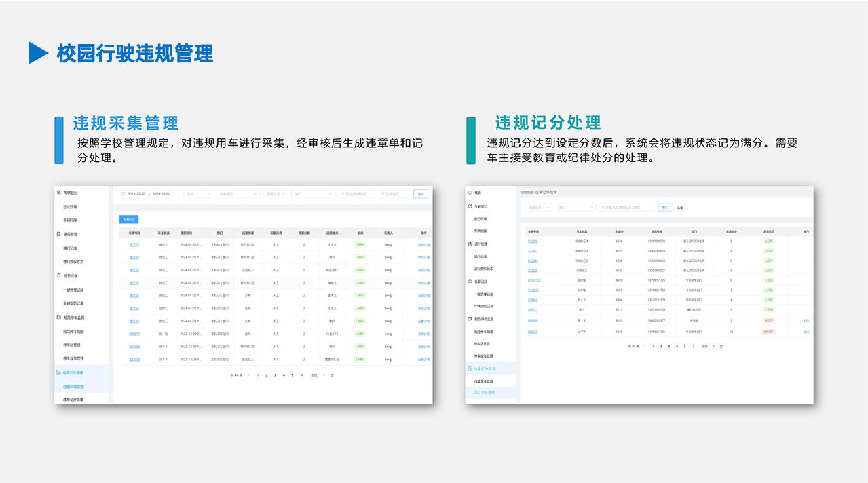Open the 状态 dropdown in left panel filters
Image resolution: width=868 pixels, height=483 pixels.
pyautogui.click(x=197, y=194)
